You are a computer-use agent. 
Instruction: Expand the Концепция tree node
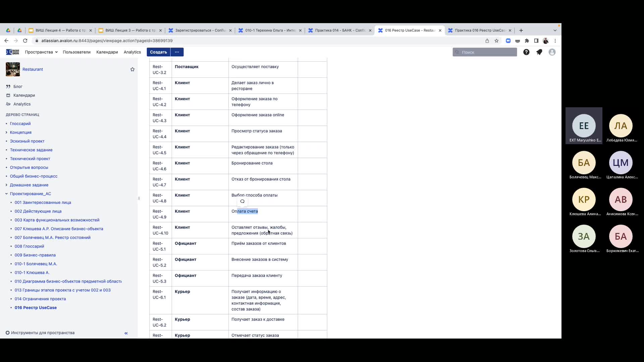pos(6,132)
